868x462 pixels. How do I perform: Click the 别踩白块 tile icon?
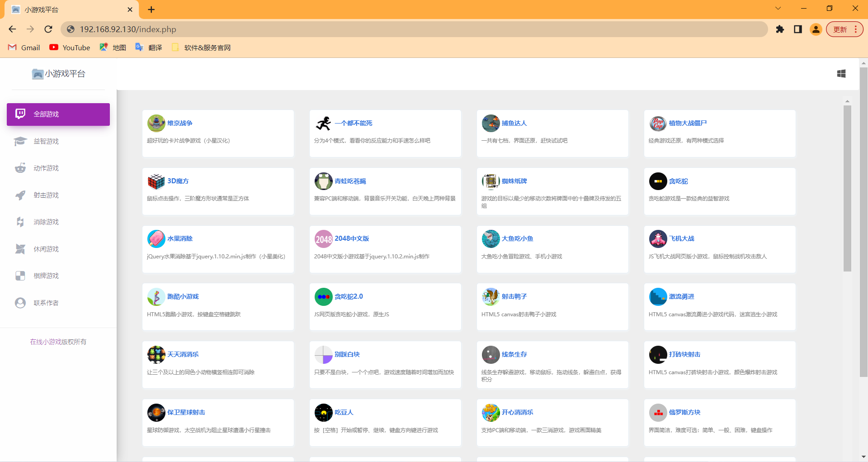coord(323,355)
